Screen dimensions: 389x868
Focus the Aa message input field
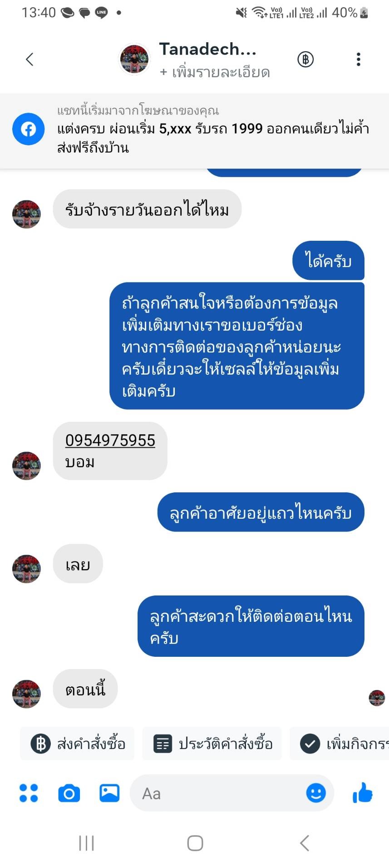point(218,793)
